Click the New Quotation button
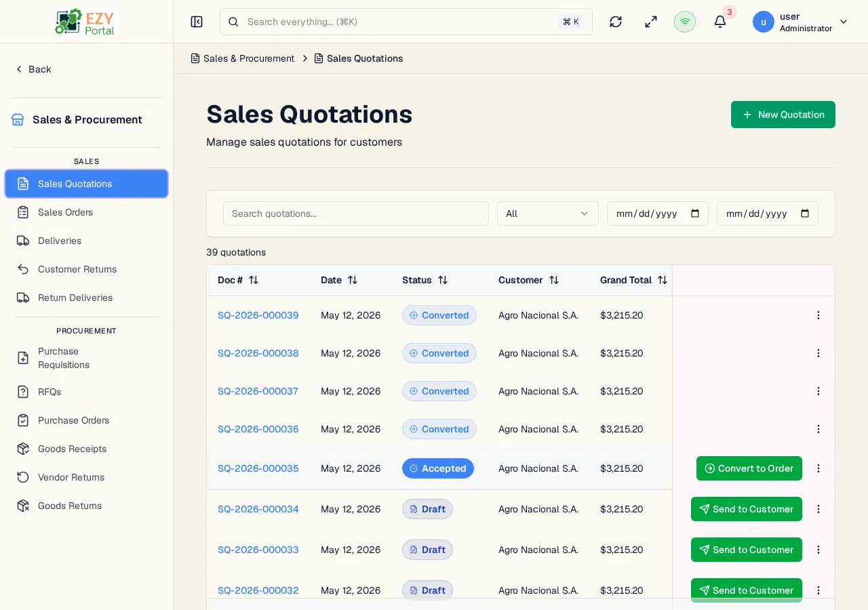The height and width of the screenshot is (610, 868). (783, 115)
